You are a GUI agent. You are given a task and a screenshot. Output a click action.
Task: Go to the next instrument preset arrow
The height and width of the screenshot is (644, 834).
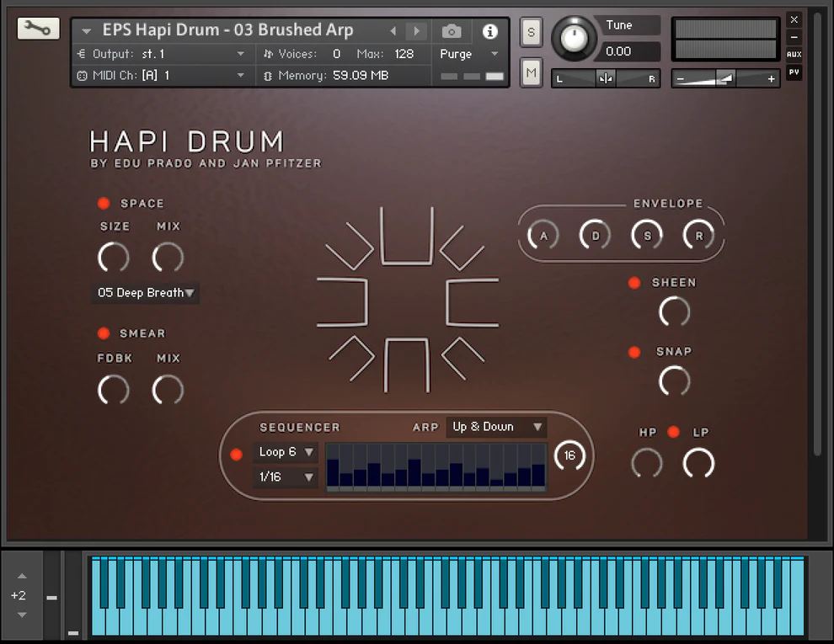[416, 31]
